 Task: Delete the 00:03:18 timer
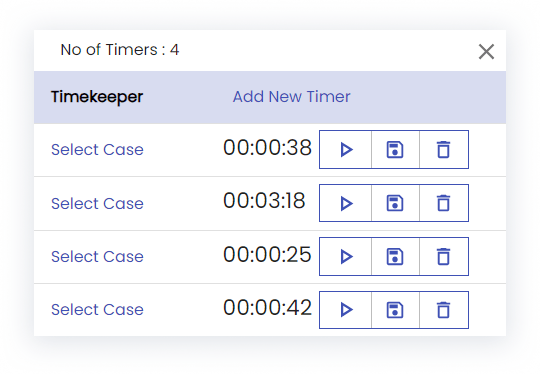point(444,203)
